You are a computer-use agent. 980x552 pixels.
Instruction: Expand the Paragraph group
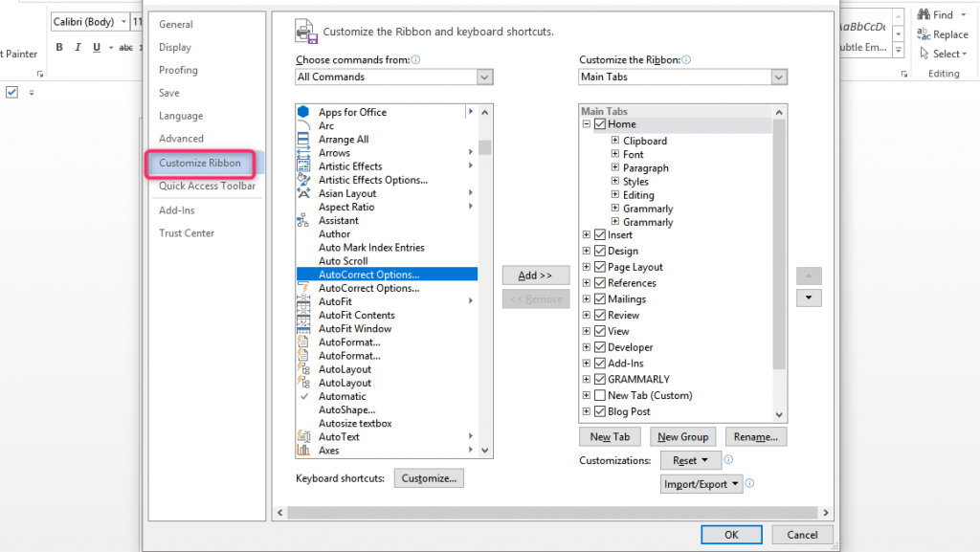615,167
